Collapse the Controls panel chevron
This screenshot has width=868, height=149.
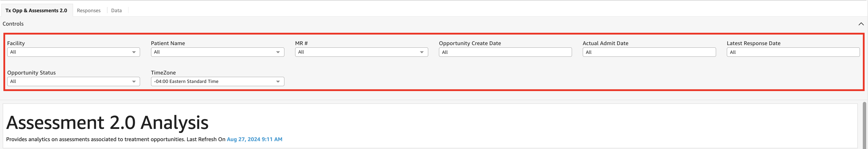click(x=861, y=24)
